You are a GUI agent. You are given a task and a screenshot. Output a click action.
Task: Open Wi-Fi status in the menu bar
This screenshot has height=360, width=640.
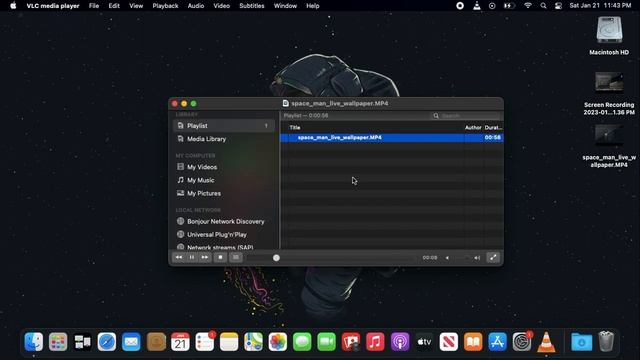(x=528, y=6)
